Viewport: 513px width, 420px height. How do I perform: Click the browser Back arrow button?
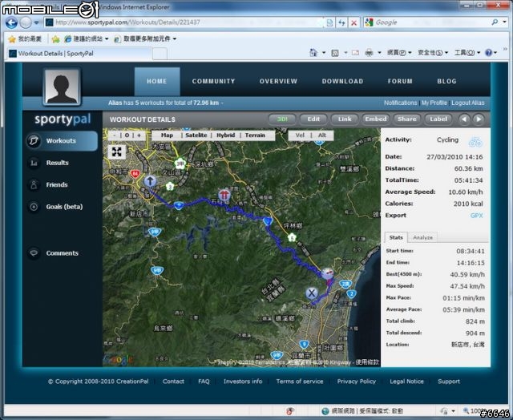(11, 22)
